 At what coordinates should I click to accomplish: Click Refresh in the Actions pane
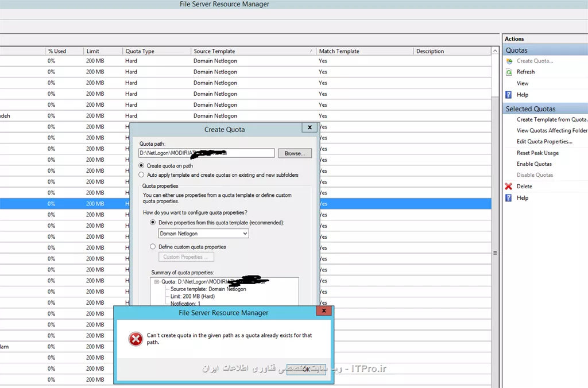(x=525, y=72)
